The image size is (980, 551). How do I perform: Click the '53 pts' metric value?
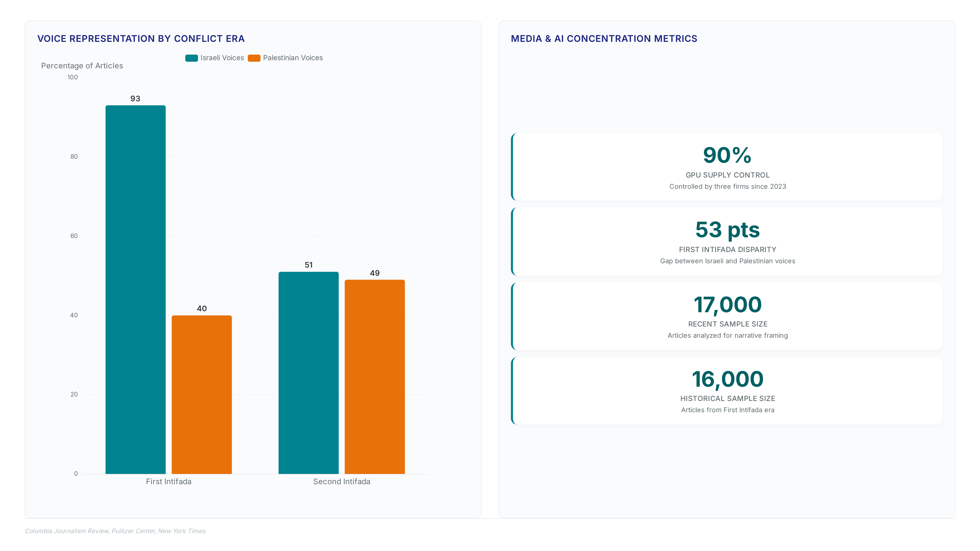pyautogui.click(x=727, y=230)
